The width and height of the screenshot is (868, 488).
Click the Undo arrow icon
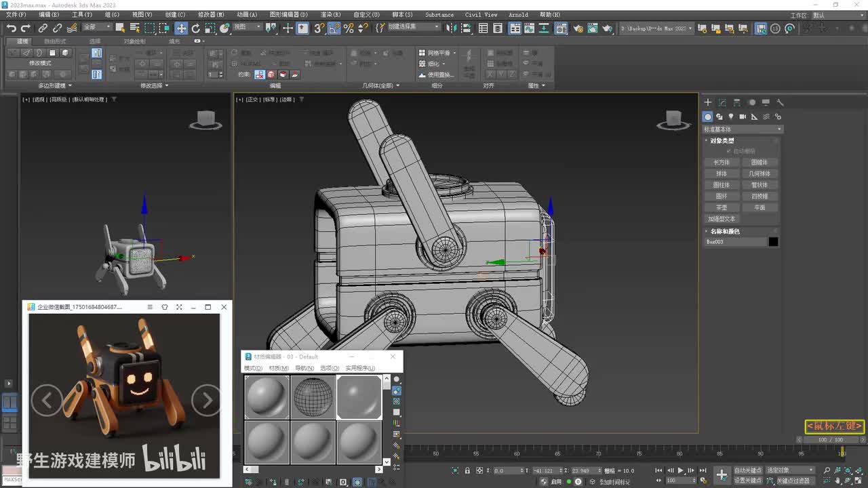tap(11, 28)
